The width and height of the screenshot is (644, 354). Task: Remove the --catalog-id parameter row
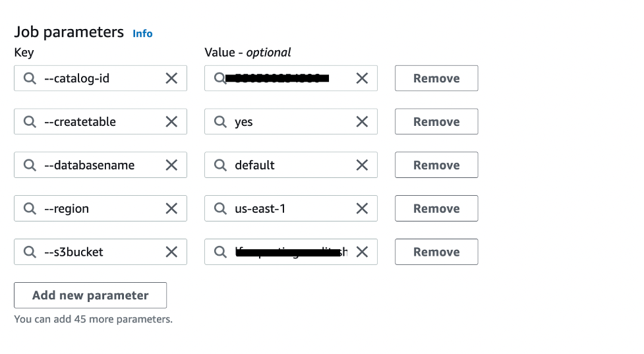[436, 78]
